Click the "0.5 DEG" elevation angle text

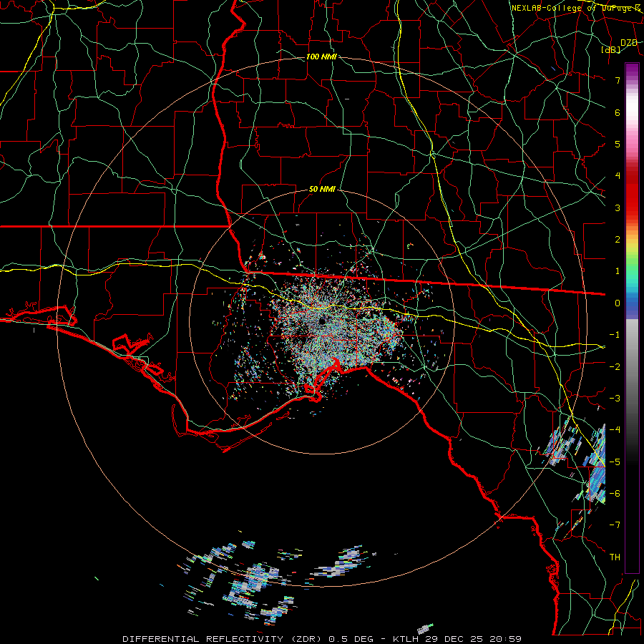351,639
